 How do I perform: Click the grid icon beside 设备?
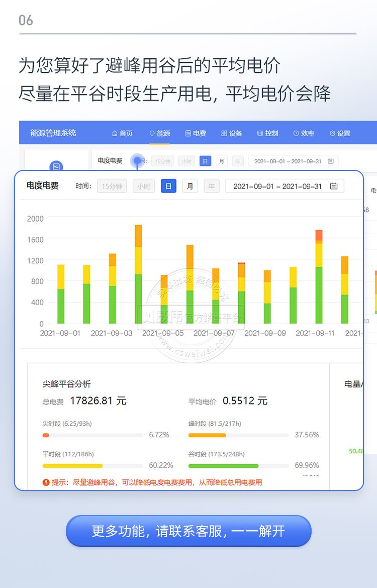(224, 133)
